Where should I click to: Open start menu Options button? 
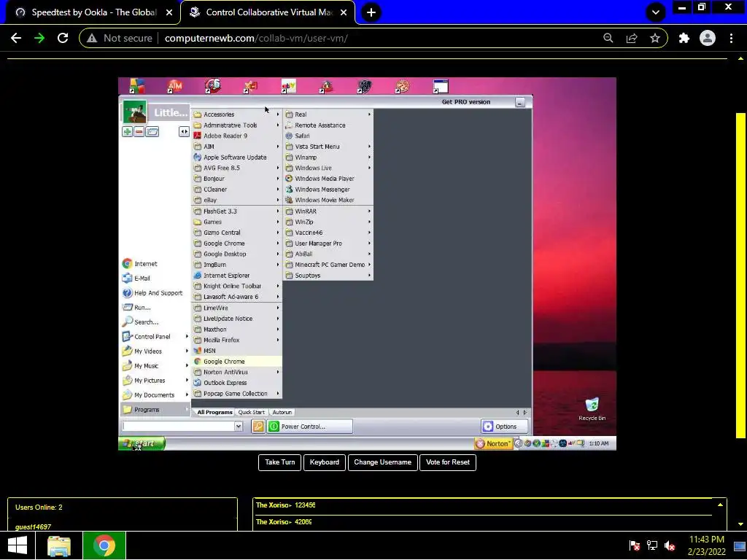[505, 426]
